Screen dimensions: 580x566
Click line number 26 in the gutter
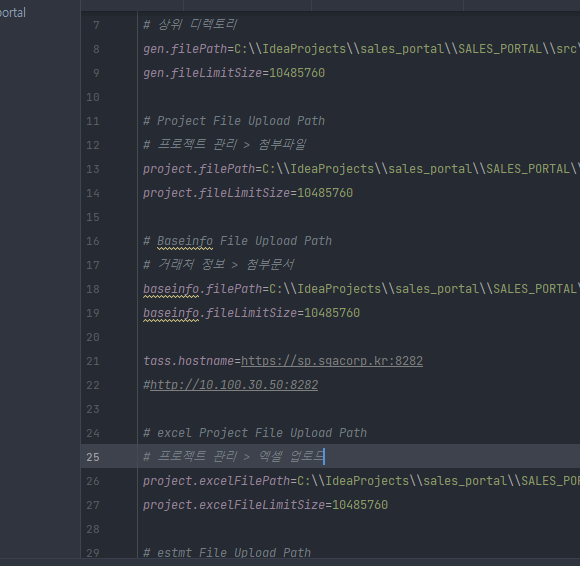tap(93, 482)
